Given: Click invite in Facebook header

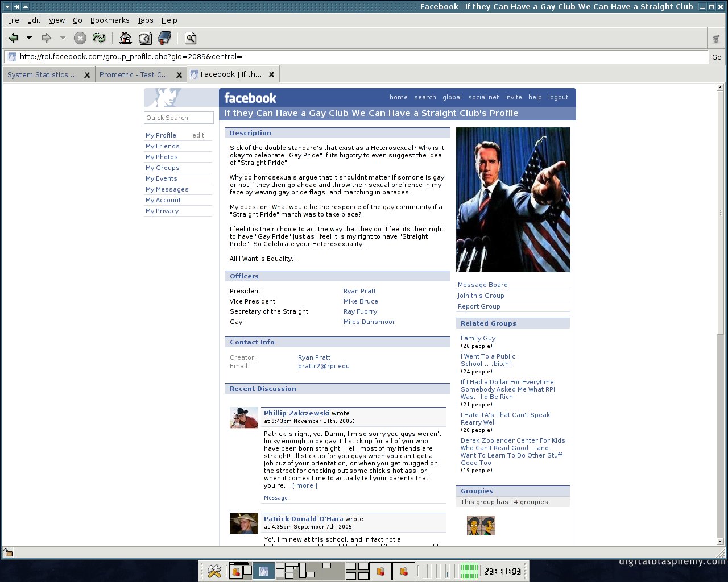Looking at the screenshot, I should [x=514, y=97].
